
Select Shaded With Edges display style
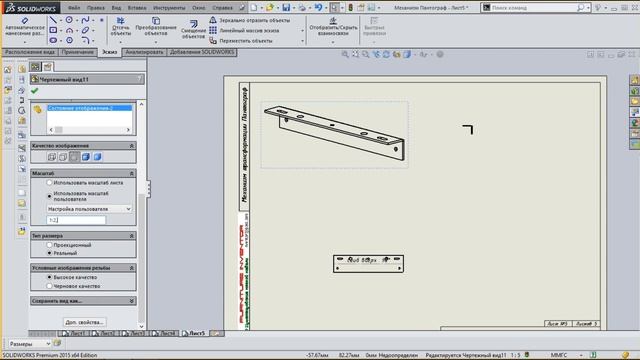tap(86, 157)
